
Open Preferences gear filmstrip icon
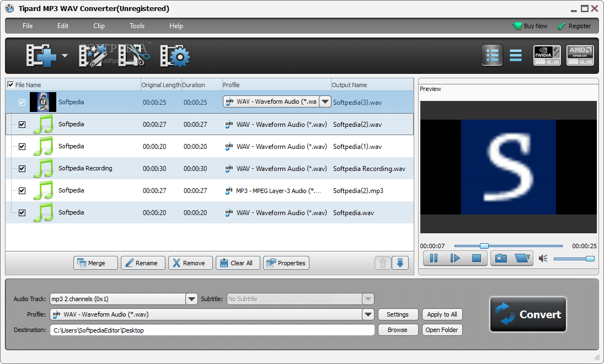click(x=175, y=56)
